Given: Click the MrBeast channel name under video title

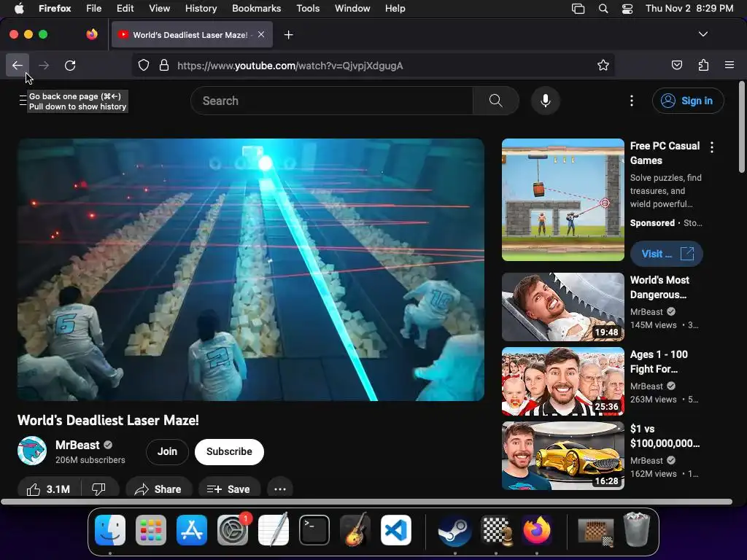Looking at the screenshot, I should click(77, 445).
